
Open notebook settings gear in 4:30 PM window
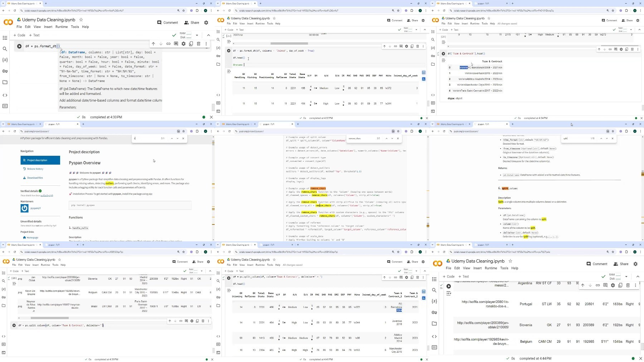click(206, 23)
